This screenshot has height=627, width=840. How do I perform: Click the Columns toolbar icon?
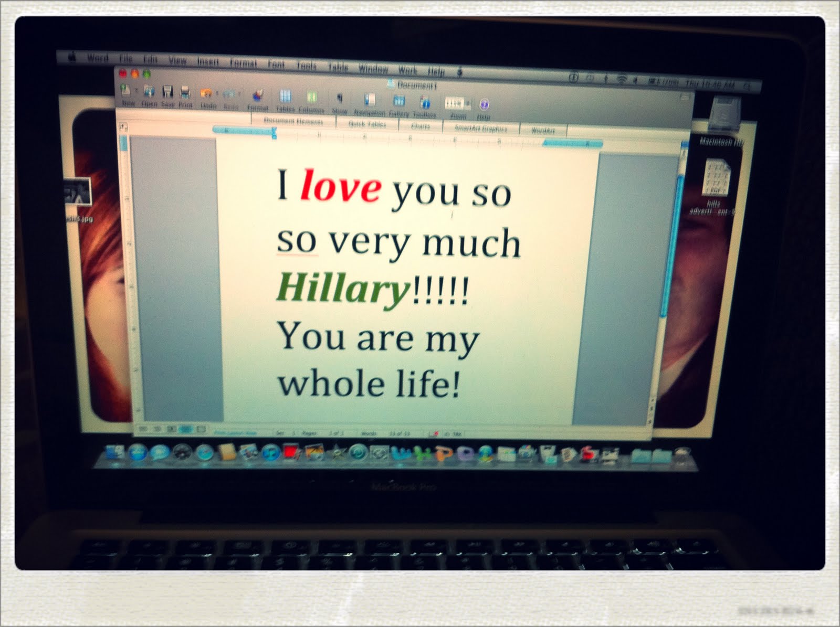point(311,98)
